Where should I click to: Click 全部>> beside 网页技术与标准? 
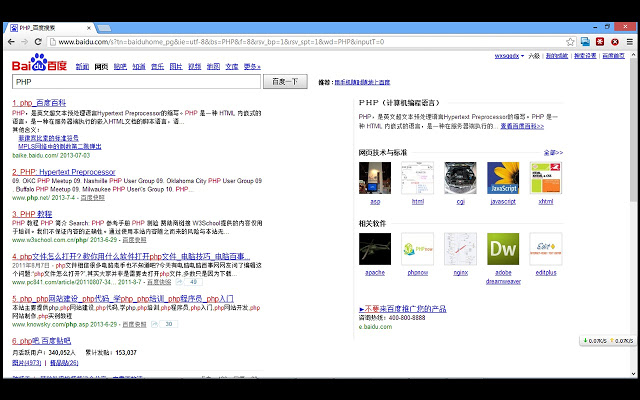tap(553, 153)
